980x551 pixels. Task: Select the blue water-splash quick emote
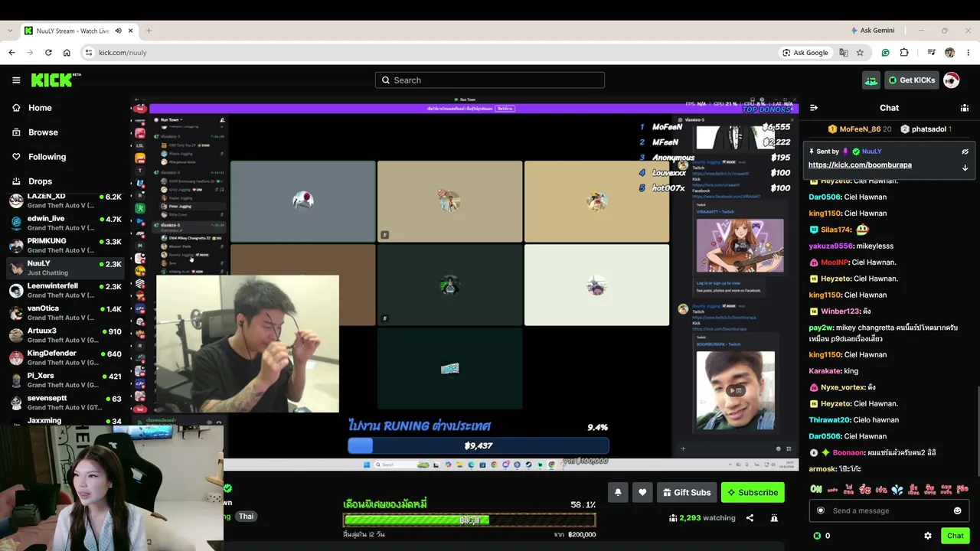click(x=897, y=489)
